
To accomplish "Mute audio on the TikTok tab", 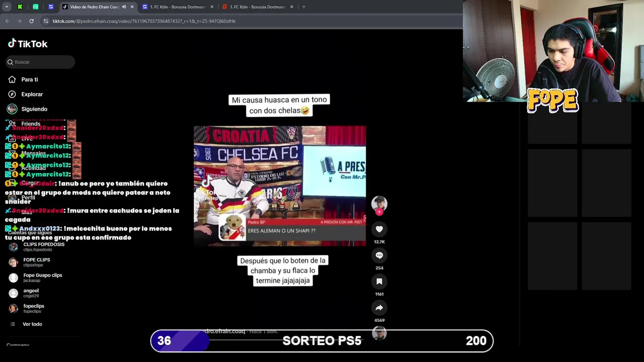I will 124,7.
